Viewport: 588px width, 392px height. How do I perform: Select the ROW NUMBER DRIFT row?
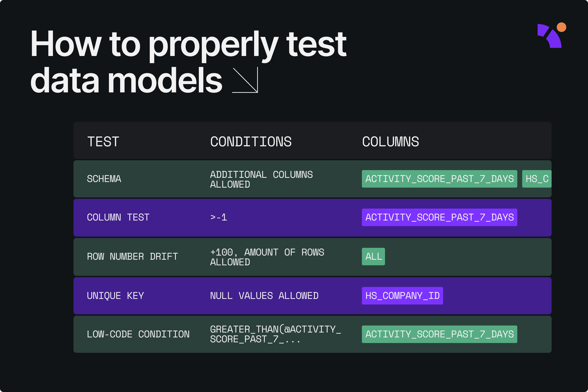(312, 257)
